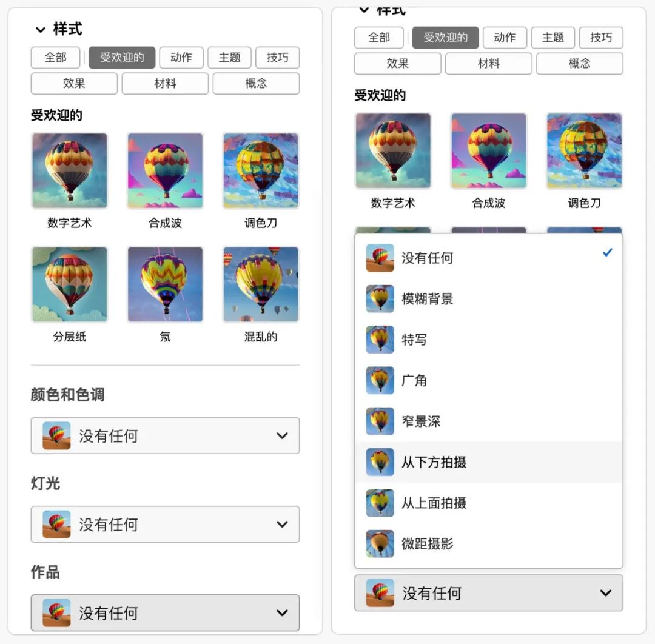Image resolution: width=655 pixels, height=644 pixels.
Task: Choose 模糊背景 from the dropdown list
Action: coord(488,298)
